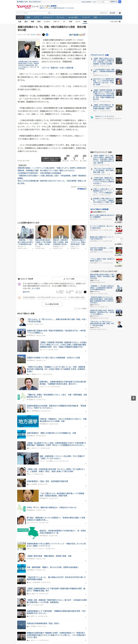Screen dimensions: 138x644
Task: Open マイページ link
Action: 103,13
